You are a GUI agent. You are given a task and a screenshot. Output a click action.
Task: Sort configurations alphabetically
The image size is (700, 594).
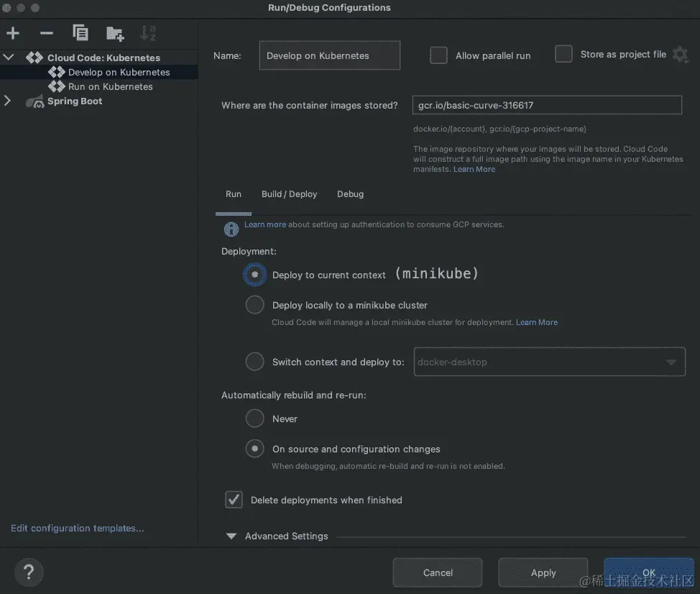click(x=148, y=33)
